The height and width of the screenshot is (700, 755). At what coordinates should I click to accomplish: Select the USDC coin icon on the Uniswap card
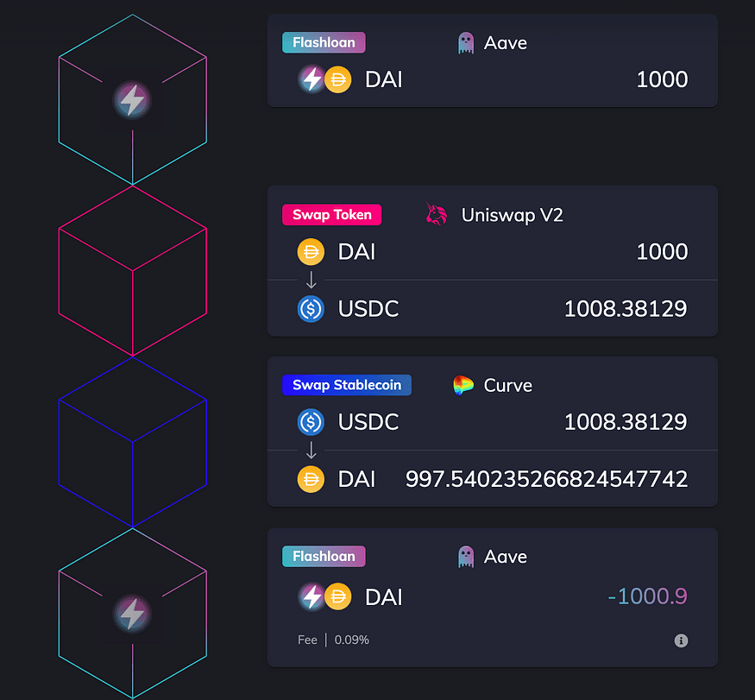click(x=311, y=308)
